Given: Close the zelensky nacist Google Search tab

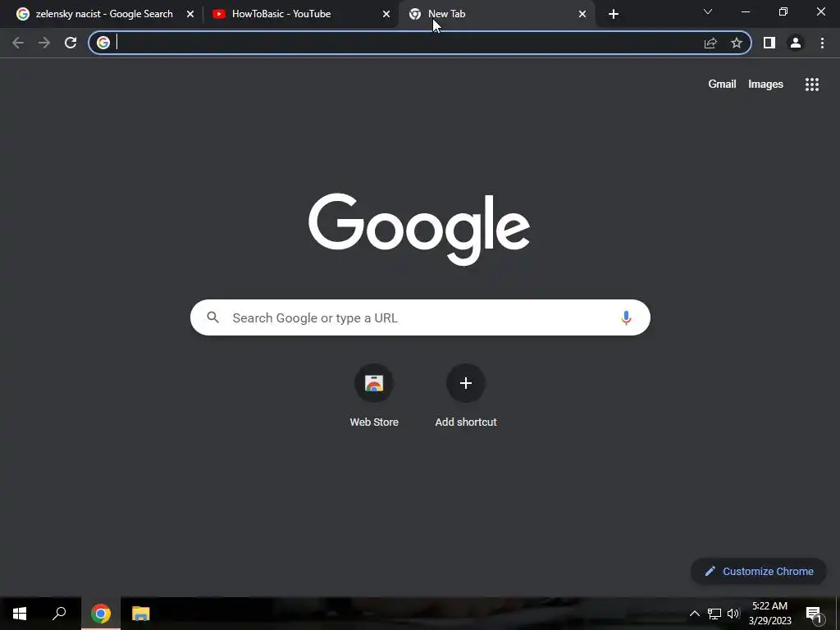Looking at the screenshot, I should [190, 14].
